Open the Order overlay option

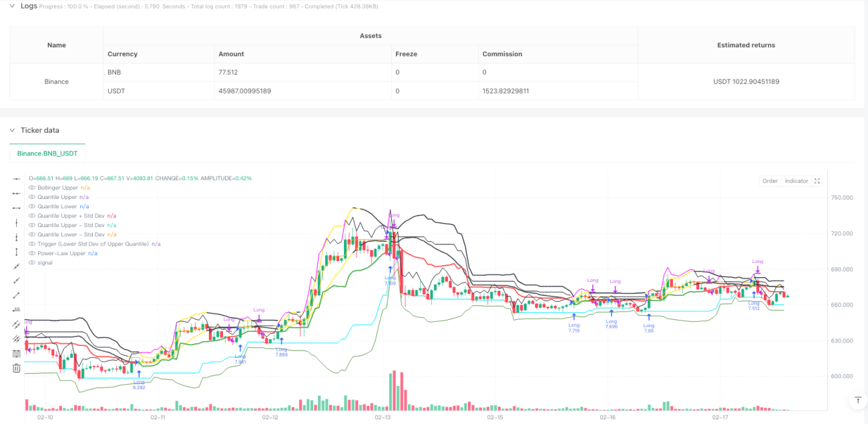click(770, 181)
